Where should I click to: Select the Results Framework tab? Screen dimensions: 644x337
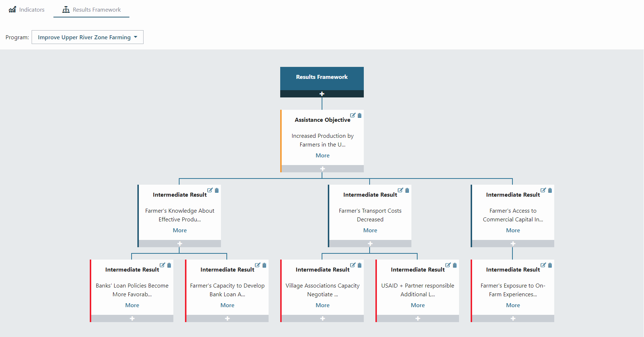pos(91,10)
